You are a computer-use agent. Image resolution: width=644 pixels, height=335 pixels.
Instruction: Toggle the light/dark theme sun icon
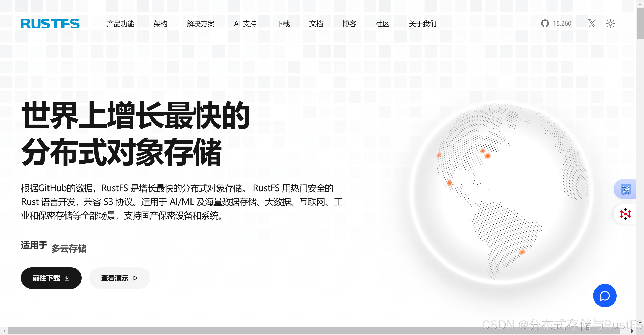pyautogui.click(x=610, y=24)
